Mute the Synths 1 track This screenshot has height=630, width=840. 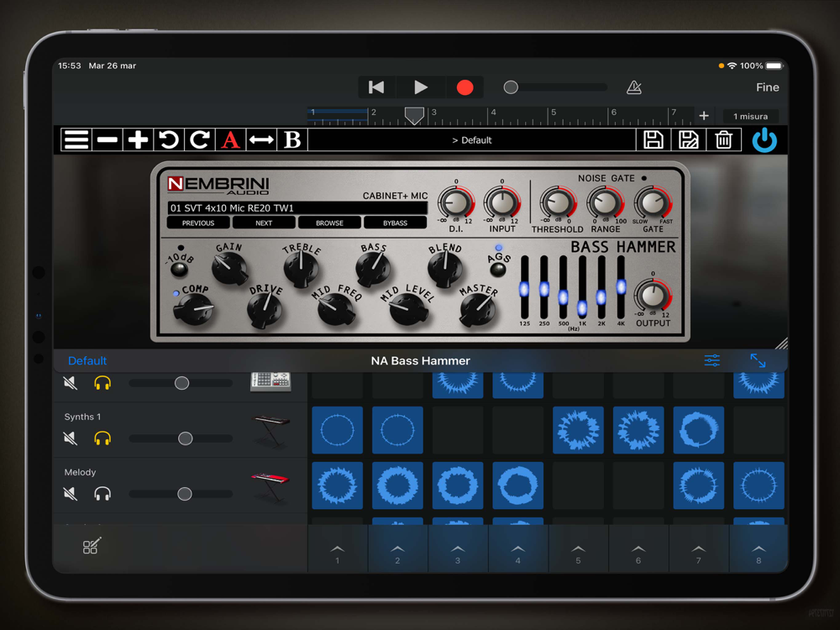pyautogui.click(x=71, y=438)
